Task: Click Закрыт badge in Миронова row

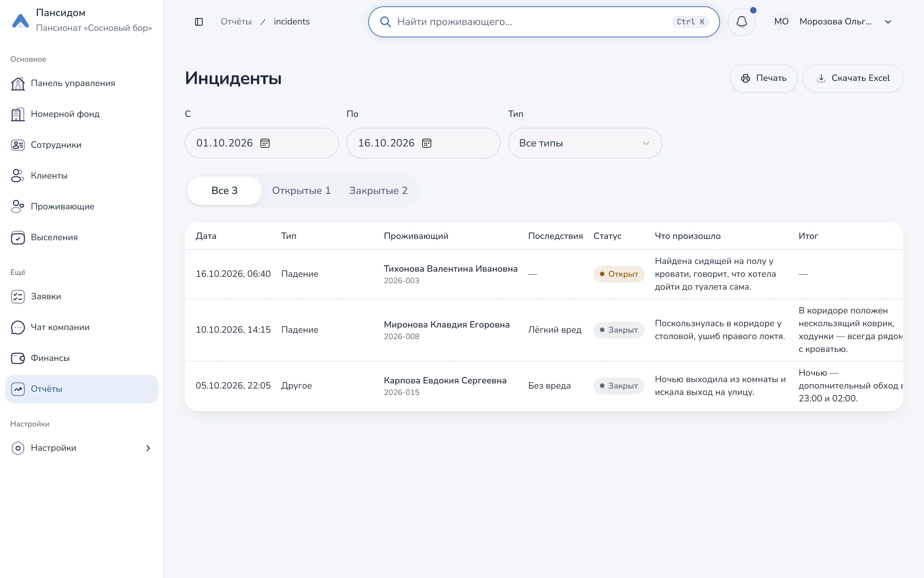Action: click(x=619, y=330)
